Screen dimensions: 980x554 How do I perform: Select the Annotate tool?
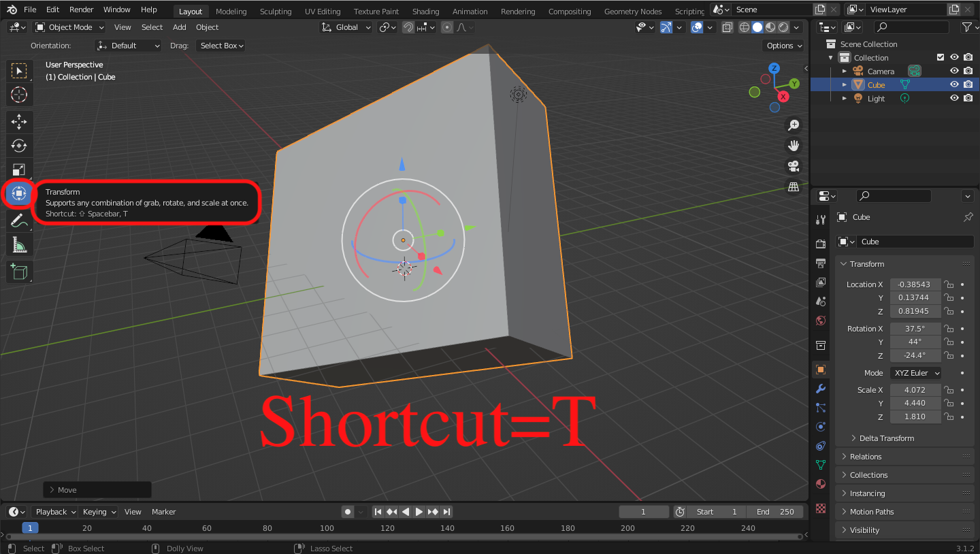click(19, 221)
